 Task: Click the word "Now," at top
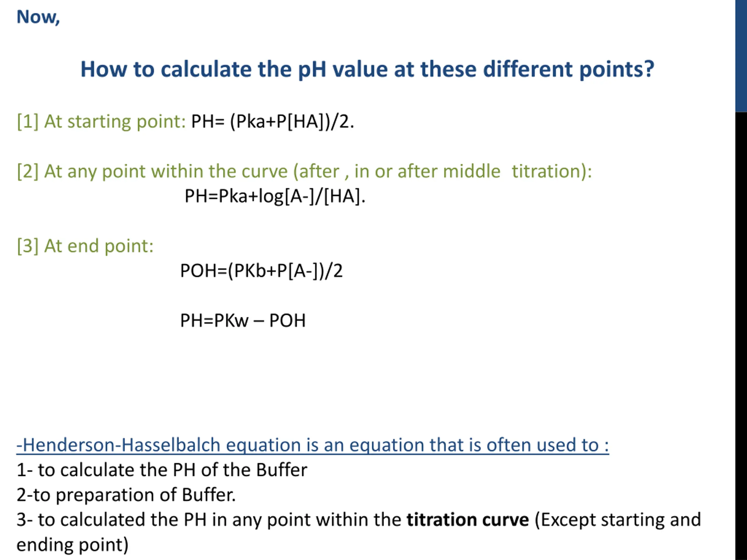click(x=38, y=17)
